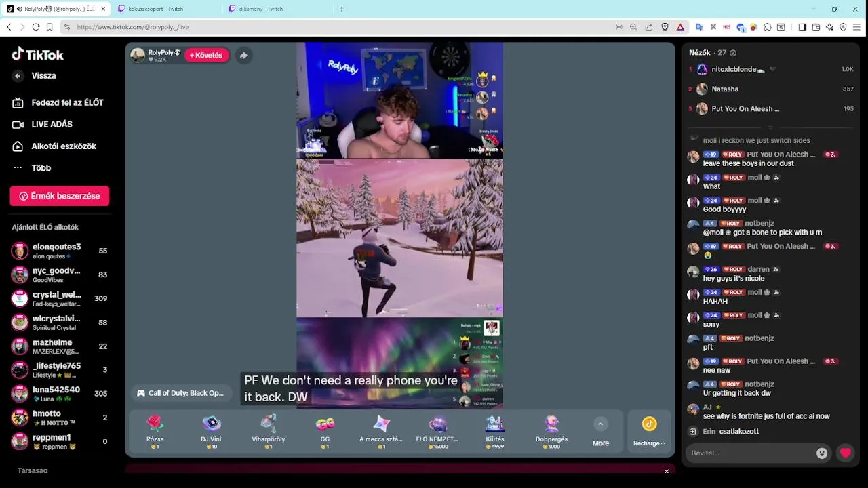Open browser extensions puzzle icon
The width and height of the screenshot is (868, 488).
(767, 27)
